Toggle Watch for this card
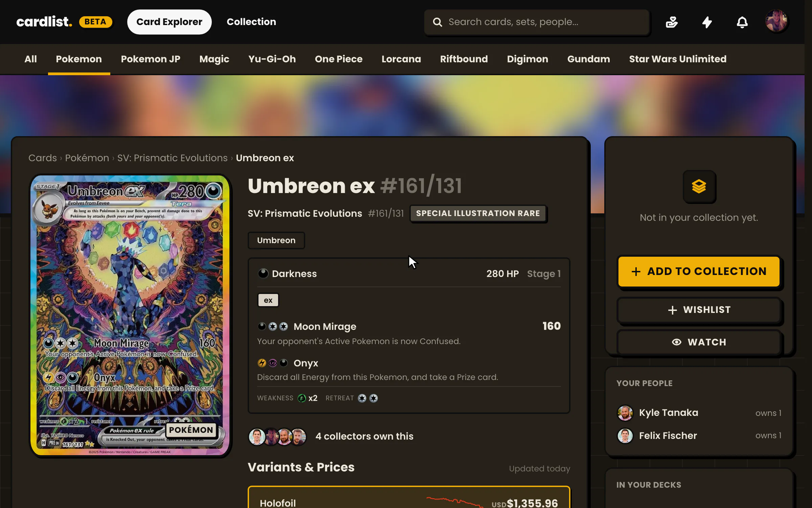The image size is (812, 508). pos(699,342)
